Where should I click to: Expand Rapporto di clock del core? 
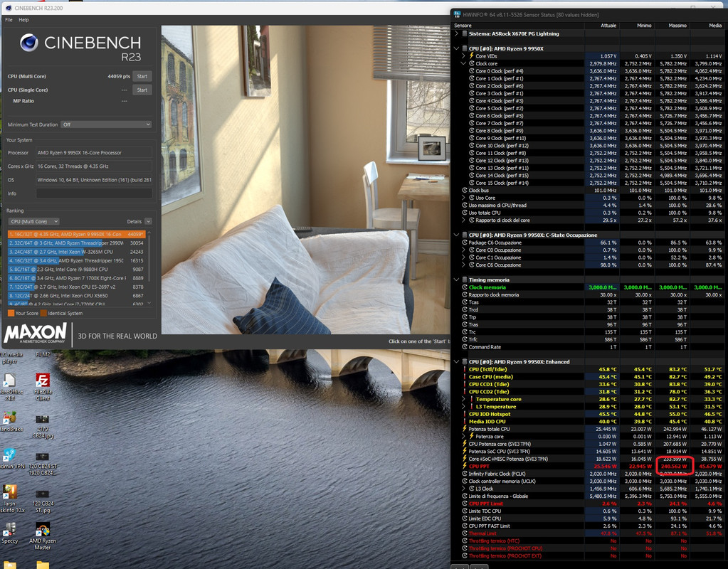click(x=463, y=220)
